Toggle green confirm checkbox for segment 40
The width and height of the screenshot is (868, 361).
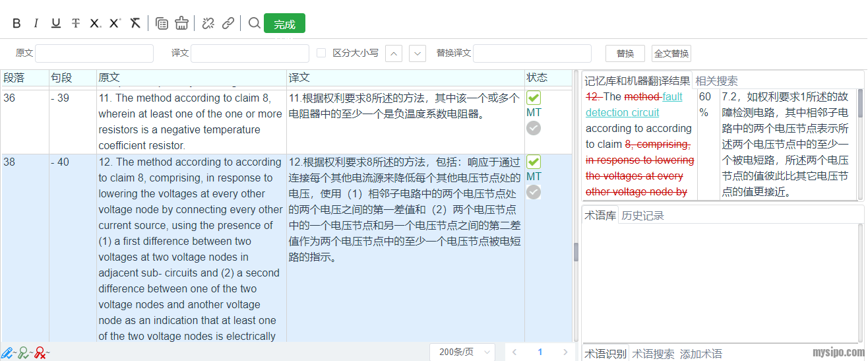tap(534, 162)
